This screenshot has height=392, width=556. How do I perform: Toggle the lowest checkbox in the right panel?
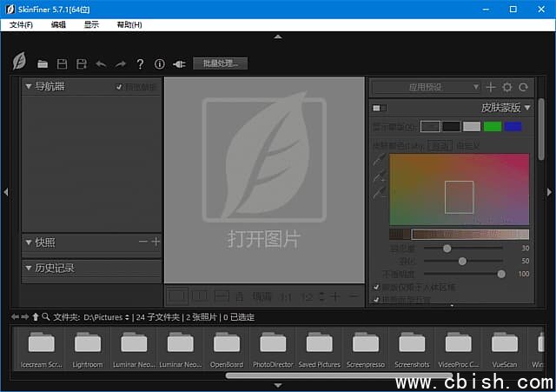click(x=376, y=299)
